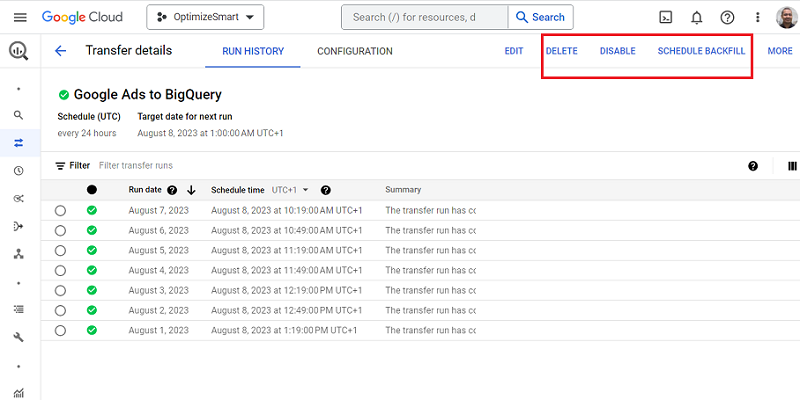800x400 pixels.
Task: Click the Run date help icon
Action: point(172,190)
